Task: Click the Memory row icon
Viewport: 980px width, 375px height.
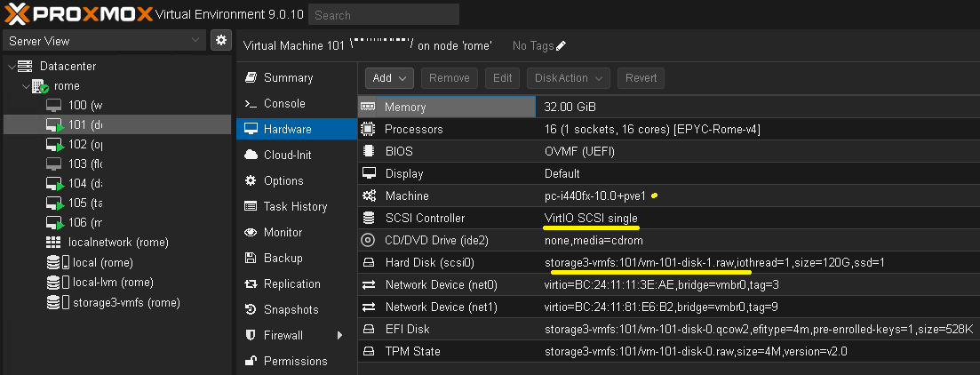Action: [x=368, y=108]
